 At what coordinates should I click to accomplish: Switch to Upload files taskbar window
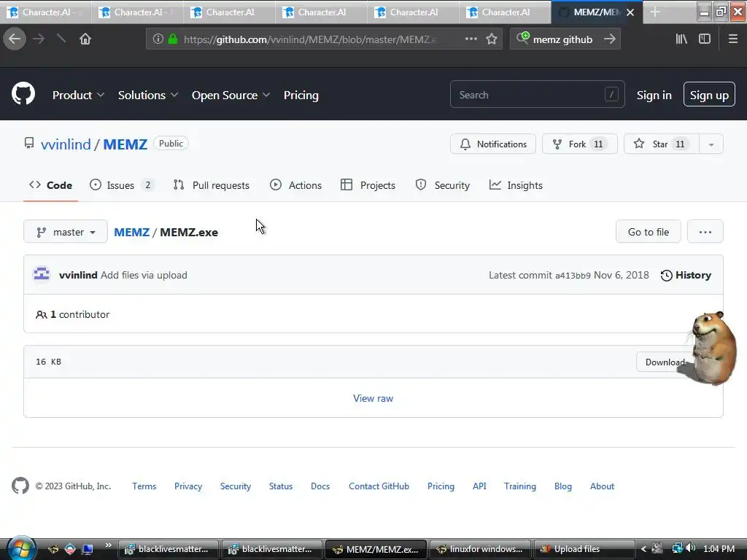click(x=585, y=549)
